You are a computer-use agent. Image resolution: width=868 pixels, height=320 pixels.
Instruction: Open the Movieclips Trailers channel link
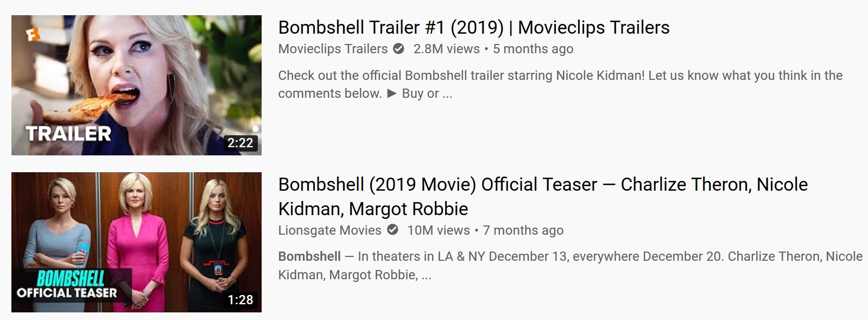333,49
